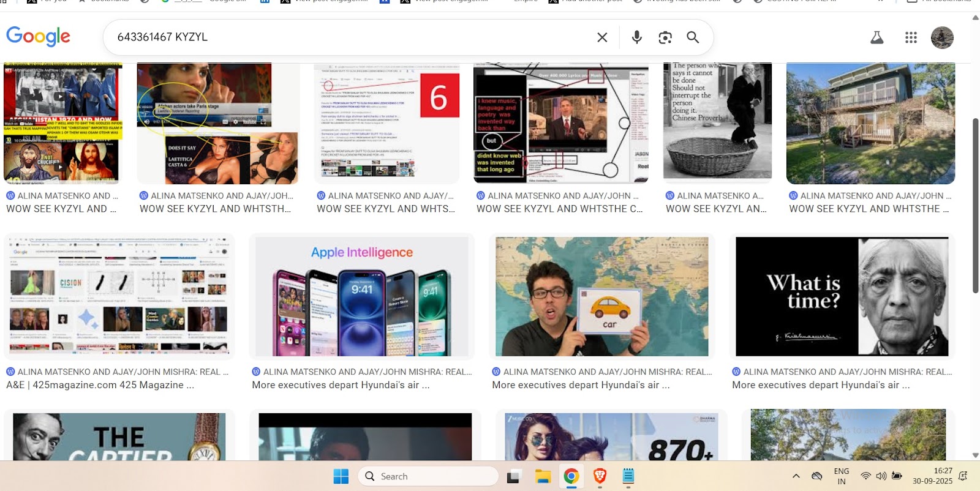Open File Explorer from the taskbar
Image resolution: width=980 pixels, height=491 pixels.
(543, 476)
